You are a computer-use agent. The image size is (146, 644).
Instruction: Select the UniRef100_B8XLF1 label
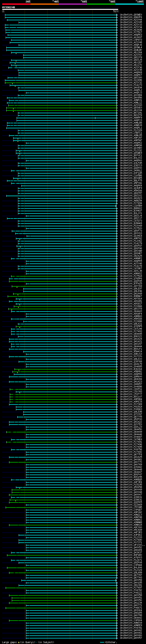click(x=131, y=349)
